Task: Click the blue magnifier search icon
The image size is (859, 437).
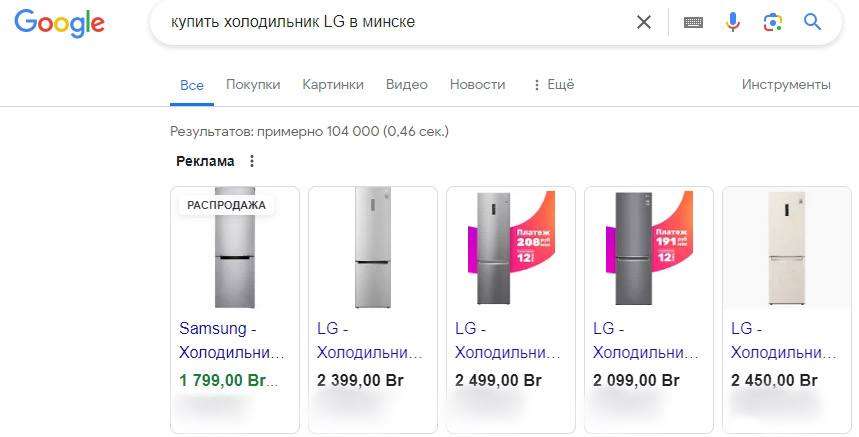Action: 812,22
